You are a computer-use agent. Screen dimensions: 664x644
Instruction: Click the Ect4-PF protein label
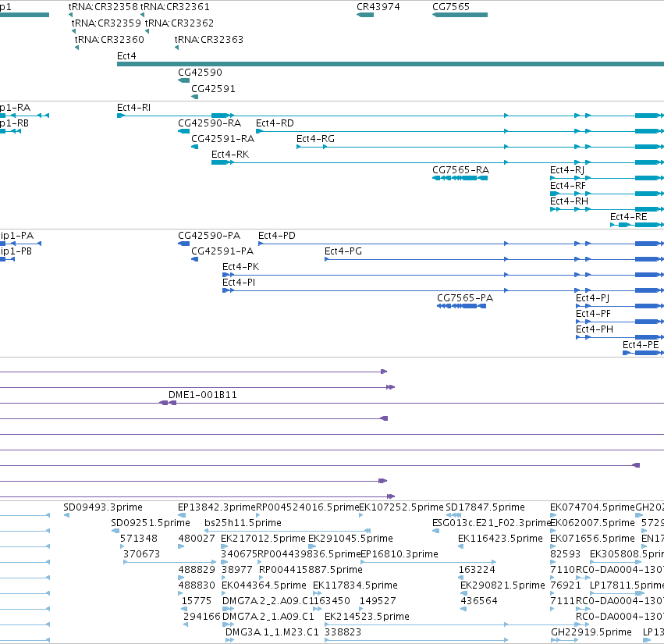click(x=593, y=314)
